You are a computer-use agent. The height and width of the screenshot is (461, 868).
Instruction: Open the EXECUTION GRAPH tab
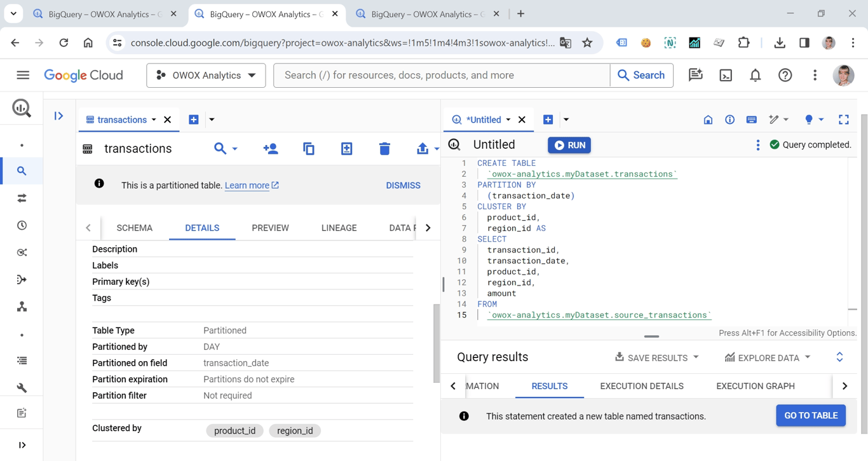(x=756, y=386)
